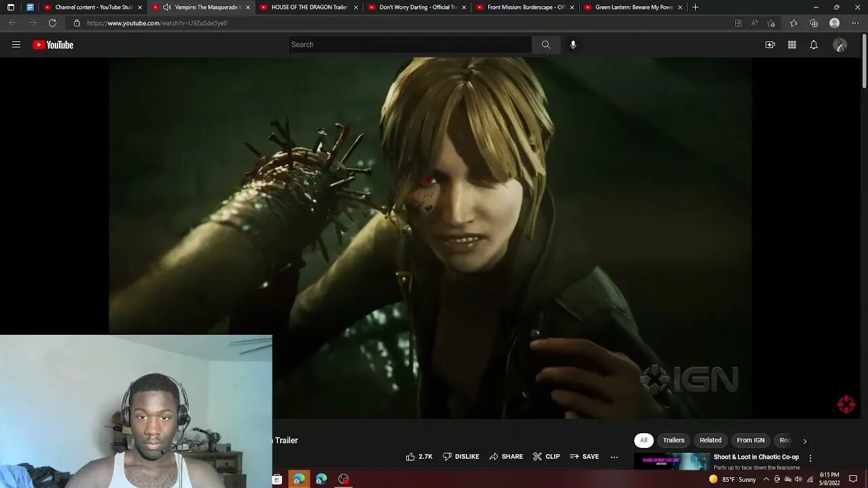Reload the page with the refresh button
This screenshot has height=488, width=868.
[52, 23]
